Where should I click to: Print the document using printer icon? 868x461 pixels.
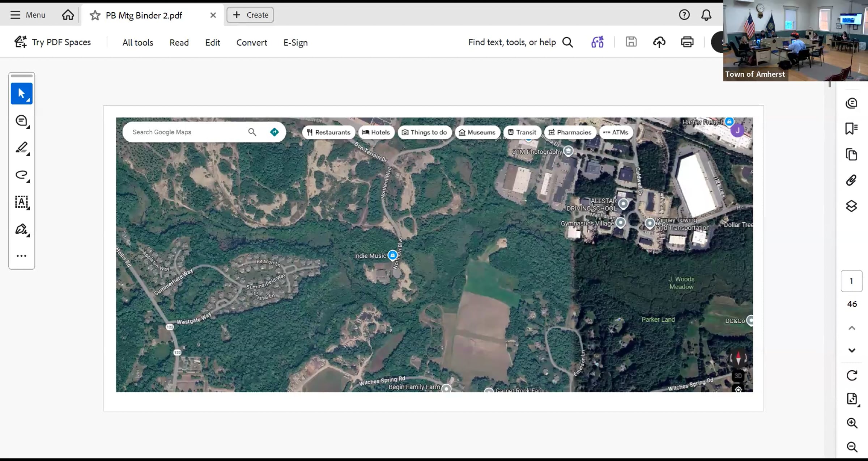coord(687,42)
